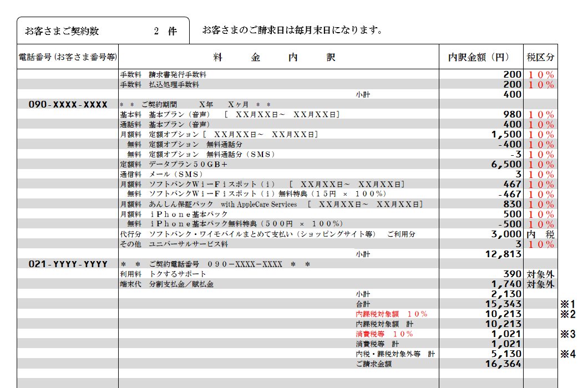Click the negative amount -467
Screen dimensions: 588x388
[x=510, y=194]
